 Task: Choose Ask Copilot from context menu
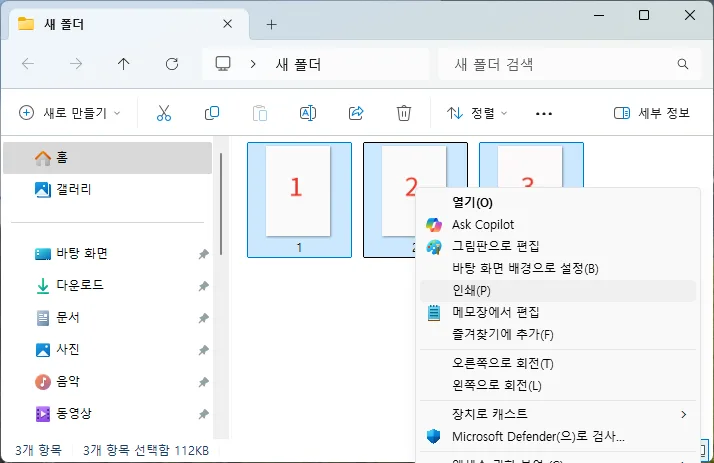pyautogui.click(x=558, y=224)
